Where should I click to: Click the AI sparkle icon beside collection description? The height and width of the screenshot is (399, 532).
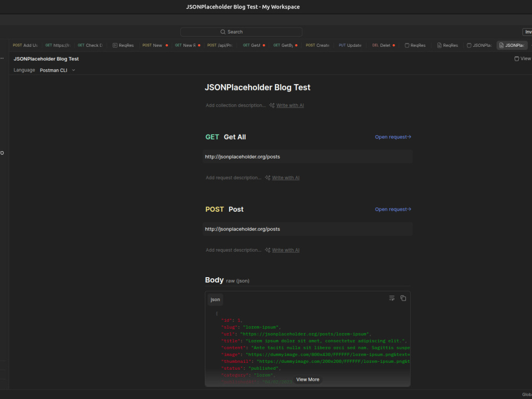click(x=272, y=105)
